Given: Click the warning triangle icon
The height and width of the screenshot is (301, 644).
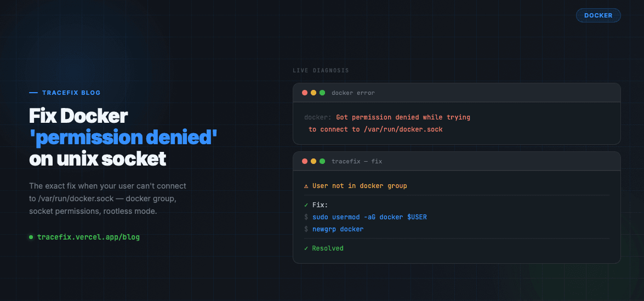Looking at the screenshot, I should [x=306, y=186].
